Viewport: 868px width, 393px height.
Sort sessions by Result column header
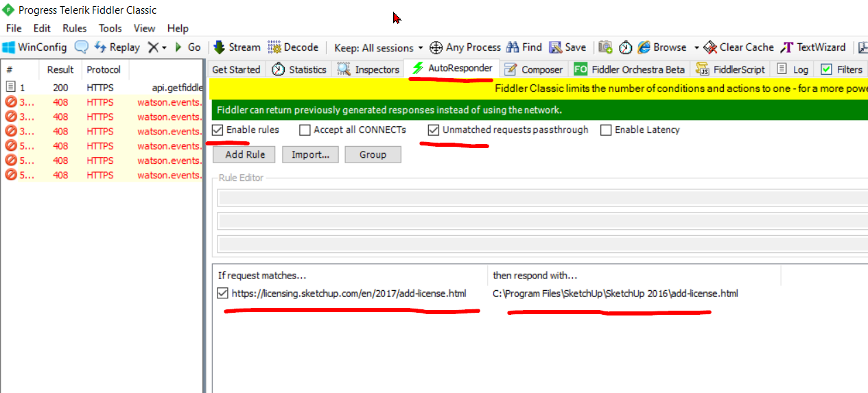point(60,69)
